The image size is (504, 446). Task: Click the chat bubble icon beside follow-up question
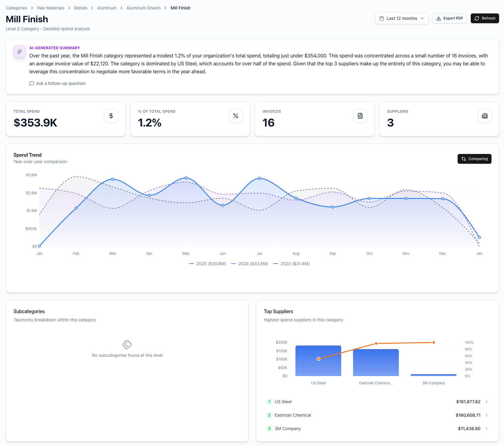pos(32,83)
